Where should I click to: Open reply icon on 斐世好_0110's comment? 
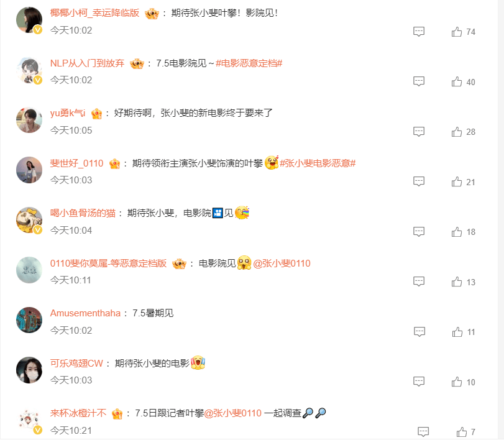pyautogui.click(x=419, y=181)
